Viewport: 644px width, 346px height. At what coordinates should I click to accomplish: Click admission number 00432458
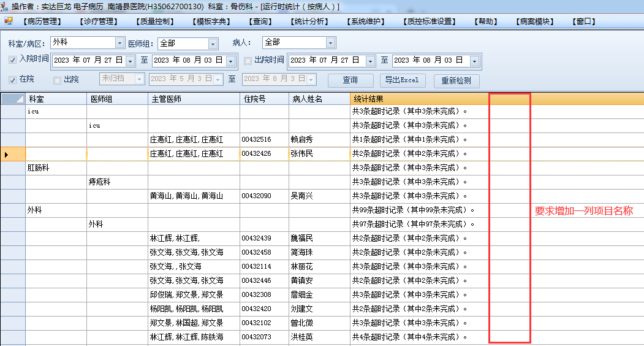(x=264, y=252)
